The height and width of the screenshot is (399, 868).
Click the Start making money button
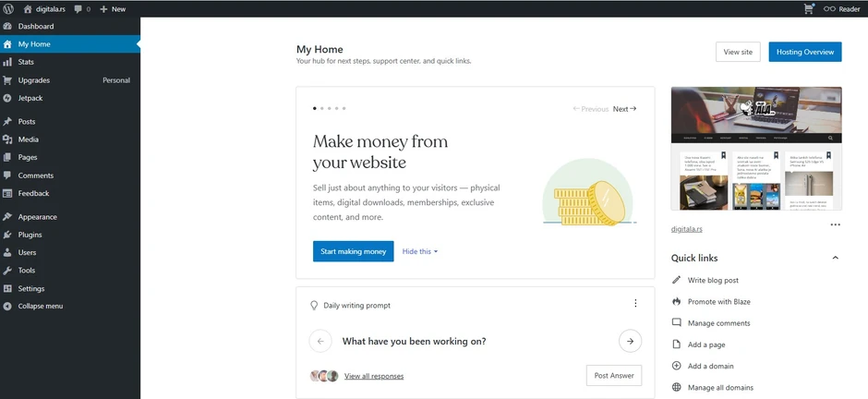pos(353,251)
